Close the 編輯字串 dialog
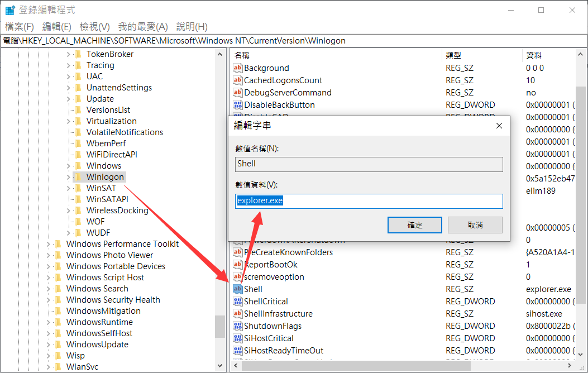Viewport: 588px width, 373px height. tap(499, 126)
